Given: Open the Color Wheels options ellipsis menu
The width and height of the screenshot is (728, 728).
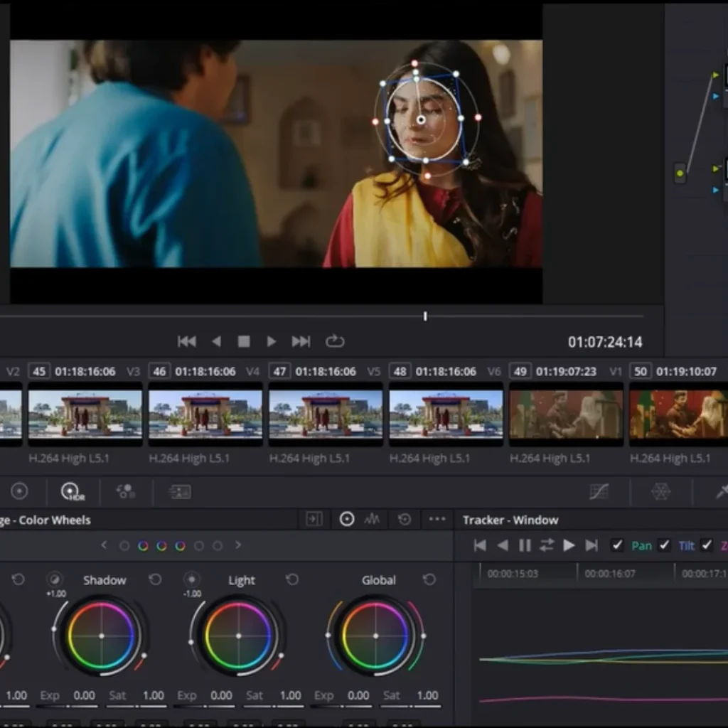Looking at the screenshot, I should [437, 519].
